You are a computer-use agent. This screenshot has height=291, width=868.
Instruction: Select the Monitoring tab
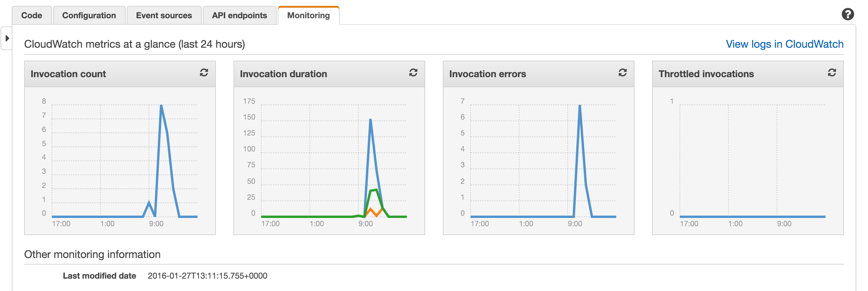pyautogui.click(x=308, y=15)
